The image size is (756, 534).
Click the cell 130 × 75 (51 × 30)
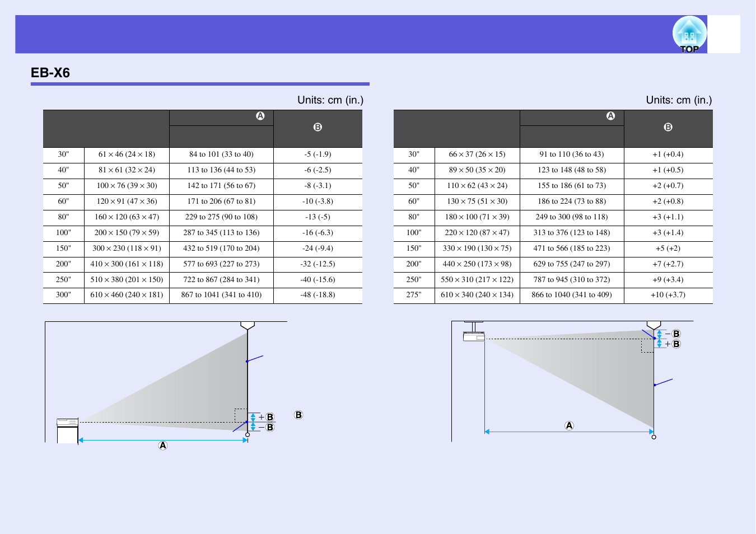click(x=477, y=202)
